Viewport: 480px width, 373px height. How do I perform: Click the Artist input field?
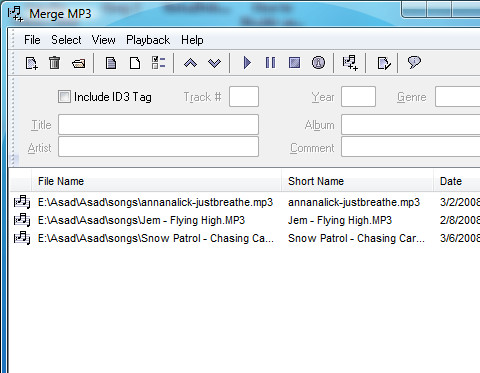coord(158,147)
